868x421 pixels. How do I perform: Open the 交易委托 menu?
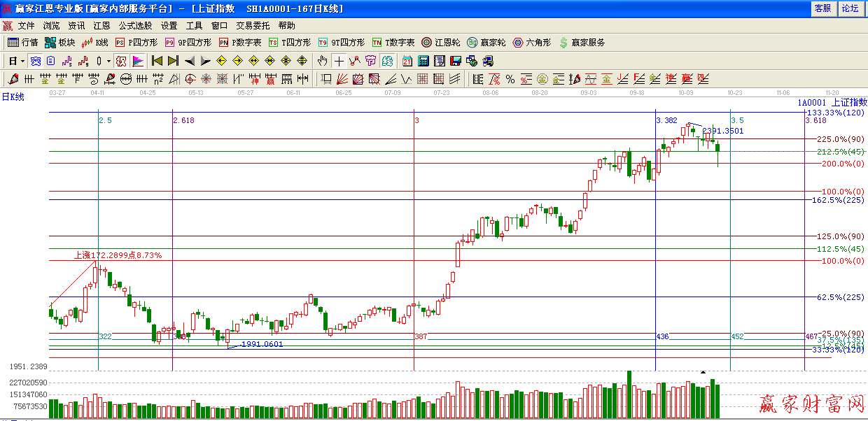(253, 25)
